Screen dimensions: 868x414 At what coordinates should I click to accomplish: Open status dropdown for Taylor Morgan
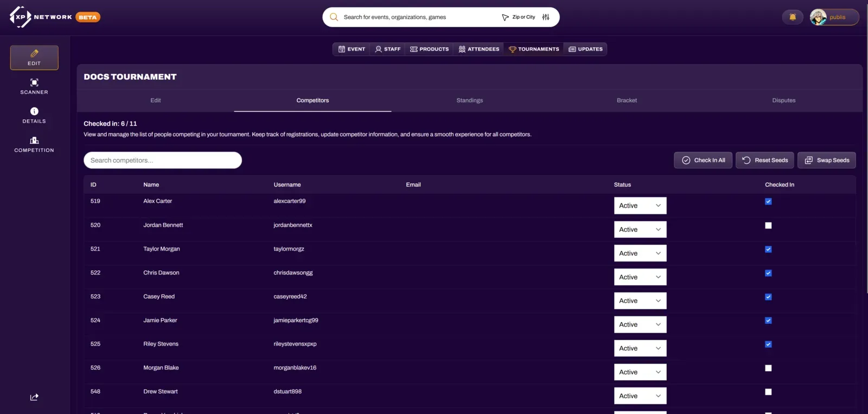coord(640,253)
